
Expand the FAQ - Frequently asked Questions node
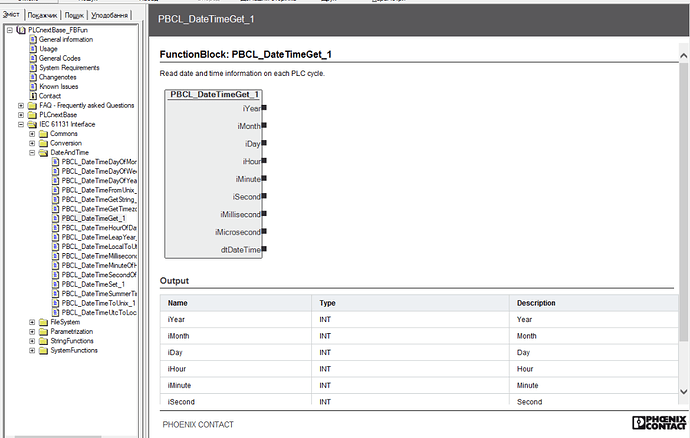point(21,106)
